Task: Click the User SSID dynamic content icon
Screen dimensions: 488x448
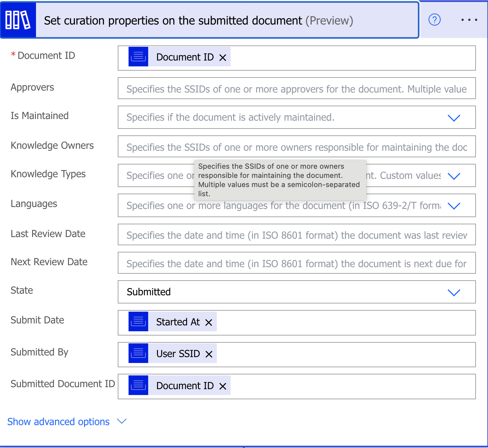Action: tap(138, 353)
